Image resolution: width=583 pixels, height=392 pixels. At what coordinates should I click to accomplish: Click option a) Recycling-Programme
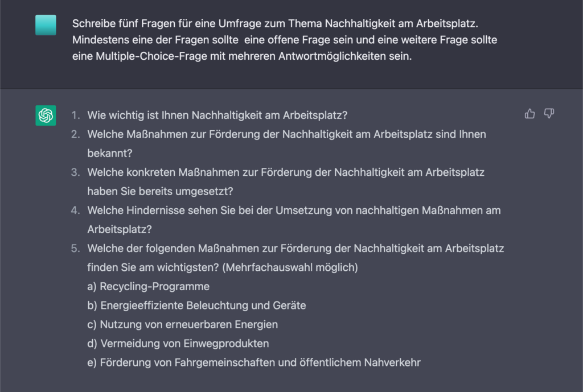tap(149, 287)
